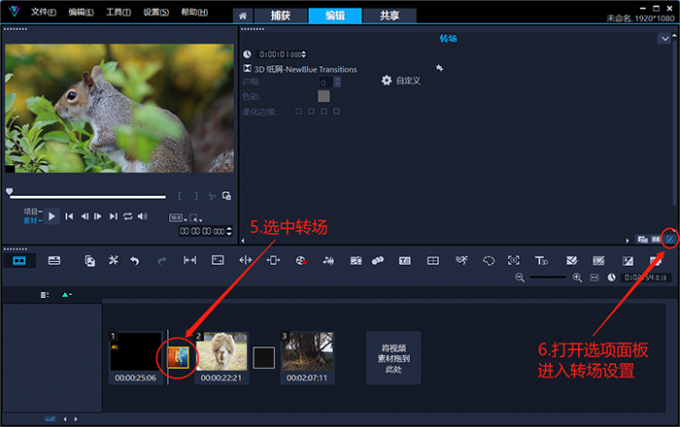Expand the 16:9 aspect ratio dropdown
This screenshot has height=427, width=680.
(178, 218)
